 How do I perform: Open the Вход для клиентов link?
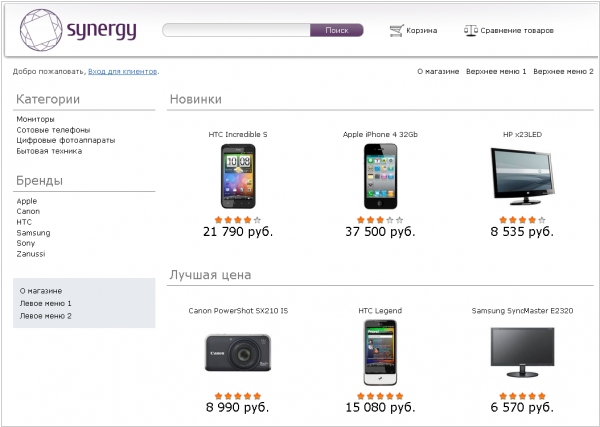point(122,72)
